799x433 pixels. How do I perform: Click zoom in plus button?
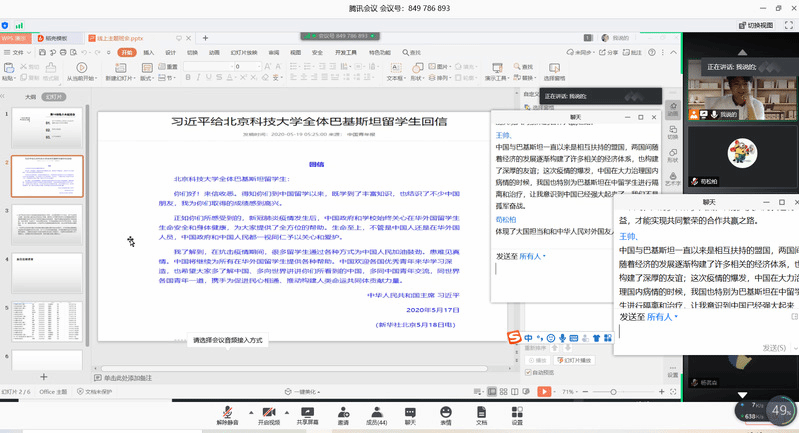click(661, 392)
